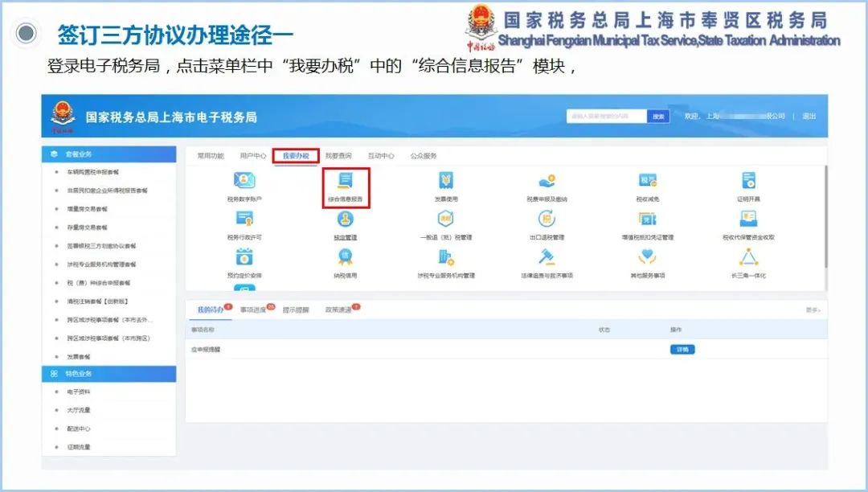Image resolution: width=868 pixels, height=492 pixels.
Task: Open the 增值税抵扣凭证管理 icon
Action: tap(648, 219)
